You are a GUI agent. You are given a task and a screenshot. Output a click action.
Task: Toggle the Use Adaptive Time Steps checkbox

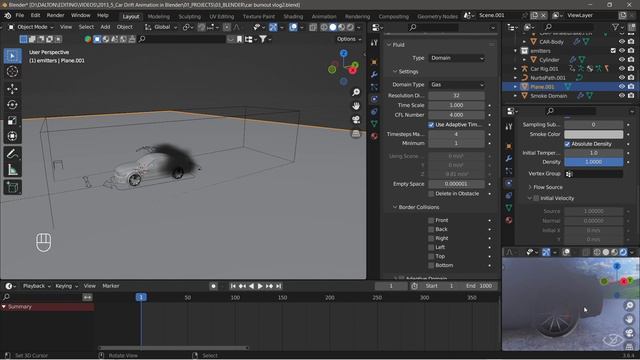[x=431, y=124]
